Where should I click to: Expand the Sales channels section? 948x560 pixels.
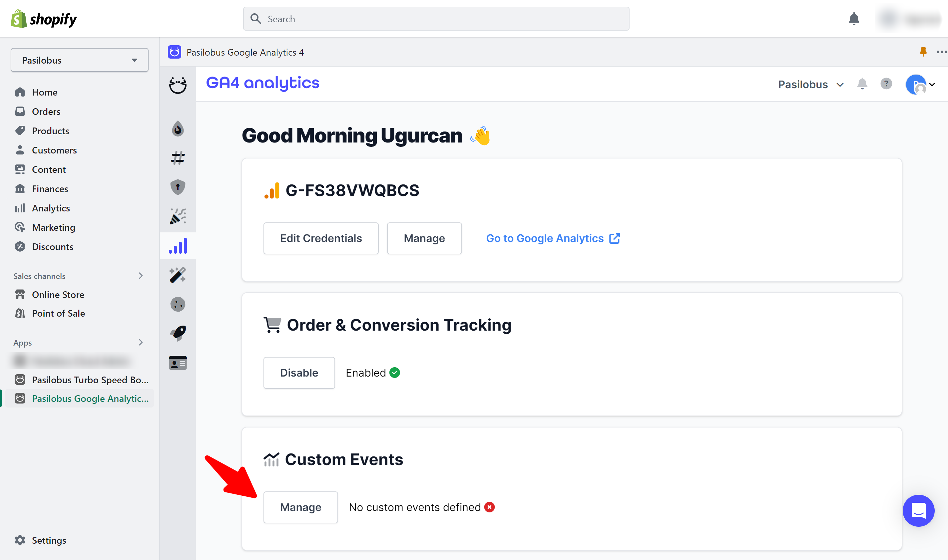(141, 276)
